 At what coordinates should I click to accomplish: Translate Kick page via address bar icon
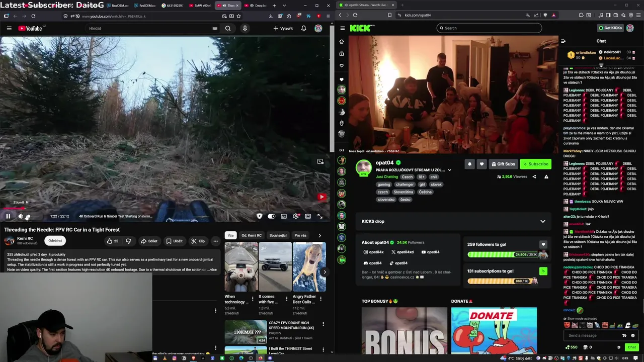(x=527, y=15)
